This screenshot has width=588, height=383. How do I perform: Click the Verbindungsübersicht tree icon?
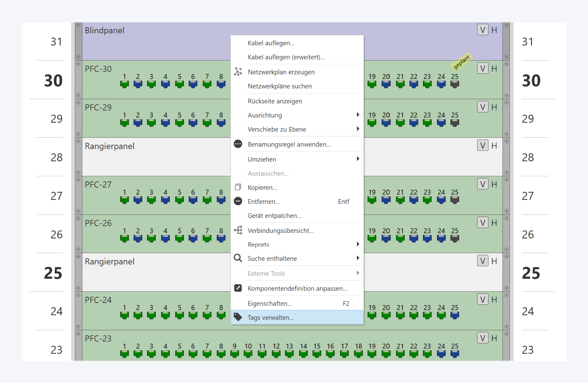tap(238, 230)
